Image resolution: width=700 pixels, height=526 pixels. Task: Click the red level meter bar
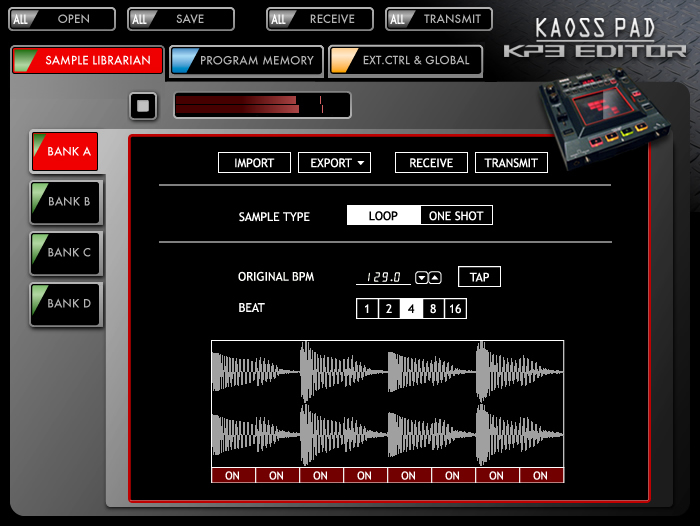pos(262,105)
